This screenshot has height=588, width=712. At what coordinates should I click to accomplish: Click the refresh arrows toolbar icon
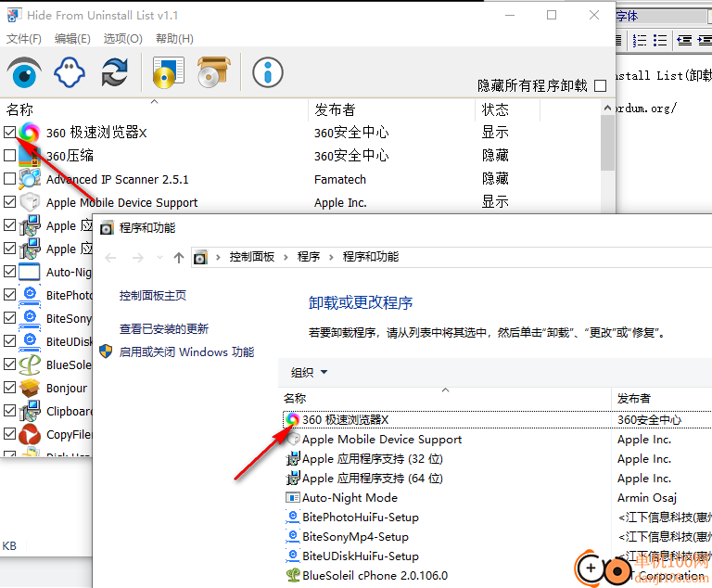click(114, 72)
